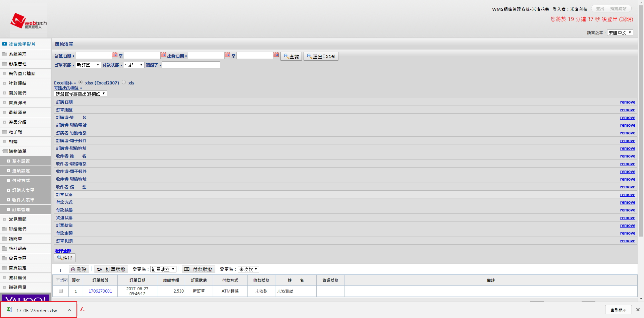This screenshot has width=644, height=318.
Task: Open the 付款狀態 filter dropdown
Action: [x=133, y=65]
